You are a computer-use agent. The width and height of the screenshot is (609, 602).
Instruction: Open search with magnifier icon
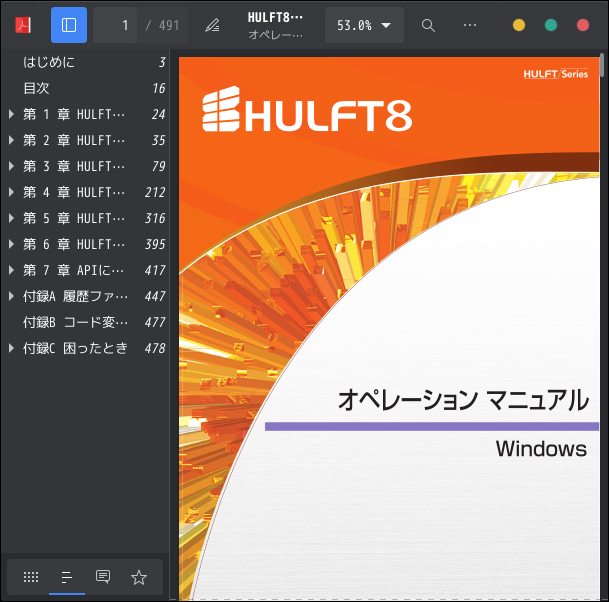428,25
